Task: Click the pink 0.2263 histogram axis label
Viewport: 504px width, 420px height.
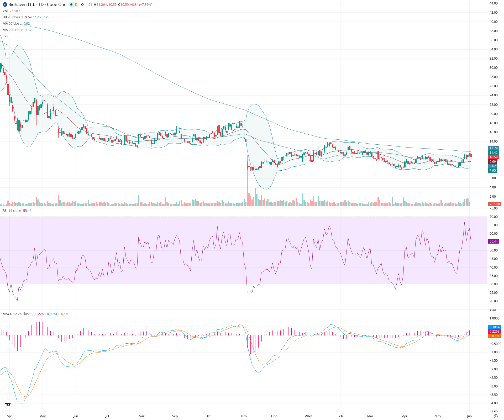Action: 495,332
